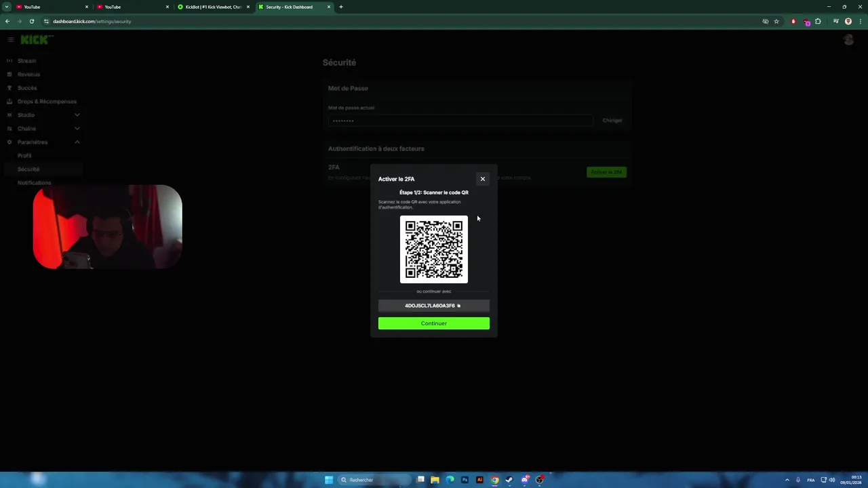Click the Mot de passe actuel field
The height and width of the screenshot is (488, 868).
pos(460,121)
